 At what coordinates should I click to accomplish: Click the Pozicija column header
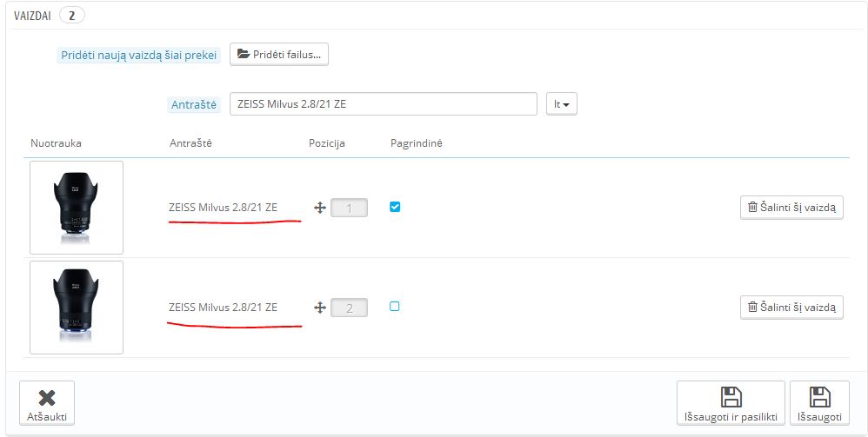click(327, 143)
